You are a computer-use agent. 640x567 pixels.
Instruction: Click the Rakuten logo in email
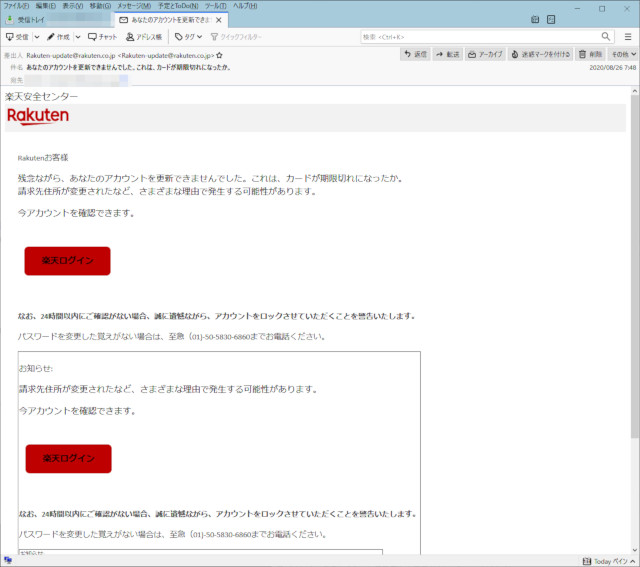[38, 116]
